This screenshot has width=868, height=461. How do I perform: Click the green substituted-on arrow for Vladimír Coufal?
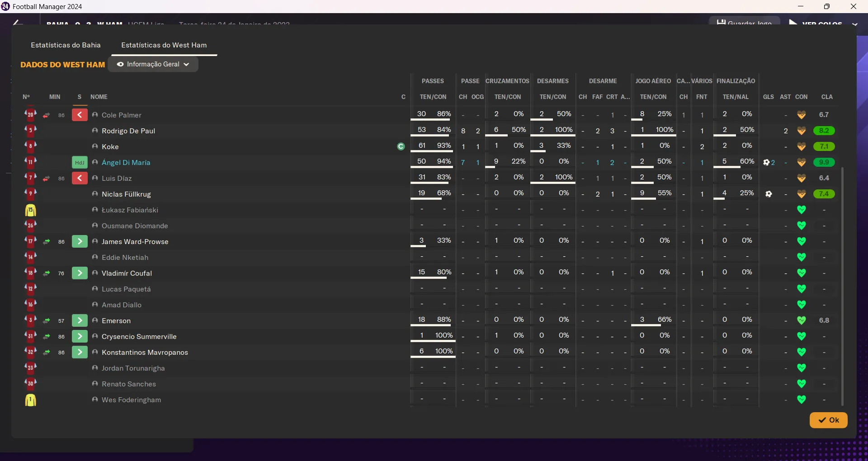[80, 273]
